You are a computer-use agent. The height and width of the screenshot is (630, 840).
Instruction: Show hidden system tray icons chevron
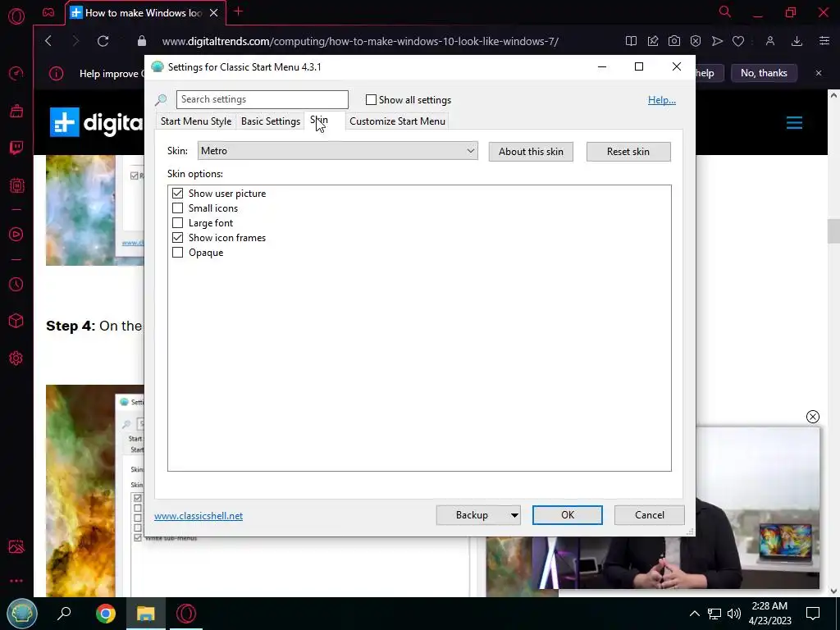coord(694,614)
